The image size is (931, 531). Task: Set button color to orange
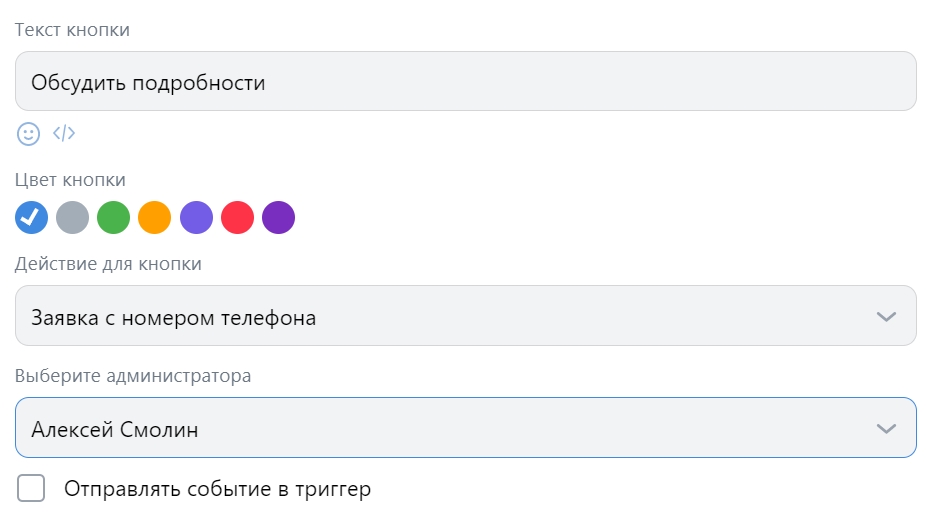[x=155, y=217]
